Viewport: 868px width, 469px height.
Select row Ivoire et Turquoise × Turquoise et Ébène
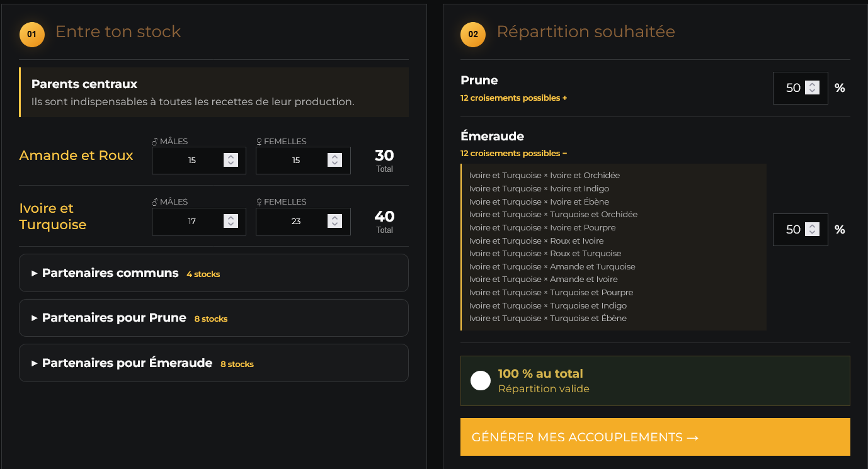point(548,319)
